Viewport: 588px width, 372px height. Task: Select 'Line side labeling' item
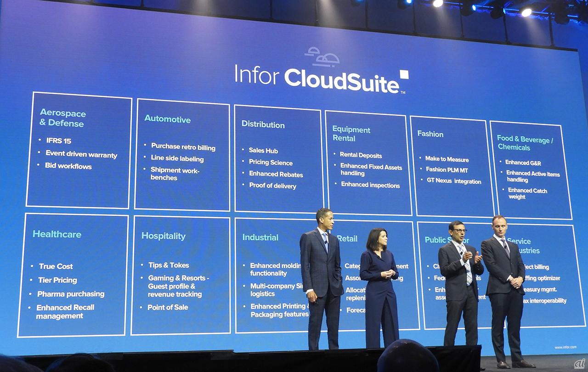(177, 158)
